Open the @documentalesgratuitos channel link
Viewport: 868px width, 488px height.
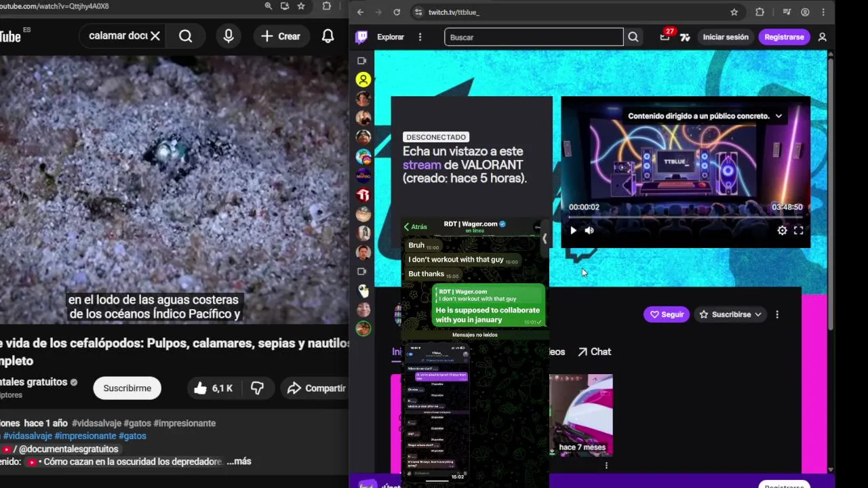pos(68,449)
